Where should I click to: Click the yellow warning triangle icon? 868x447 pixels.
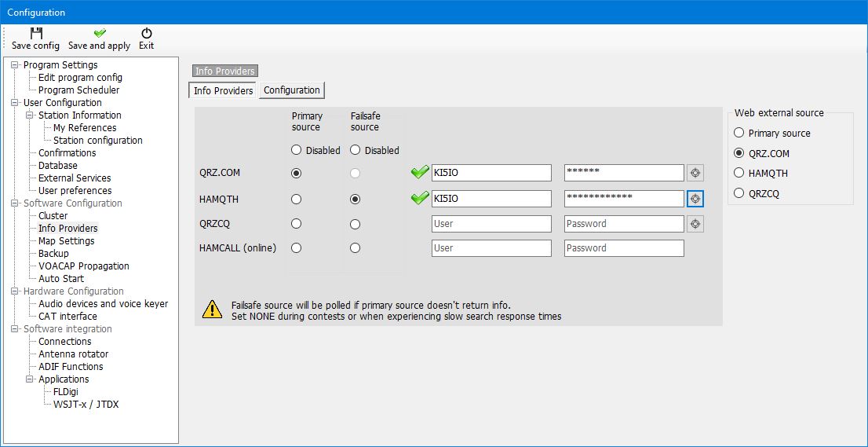click(212, 309)
